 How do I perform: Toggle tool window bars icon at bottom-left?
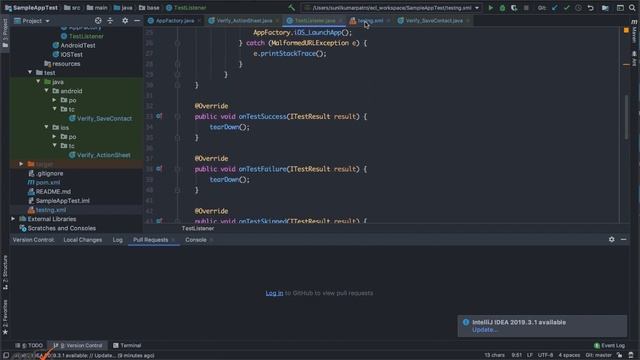click(x=6, y=355)
